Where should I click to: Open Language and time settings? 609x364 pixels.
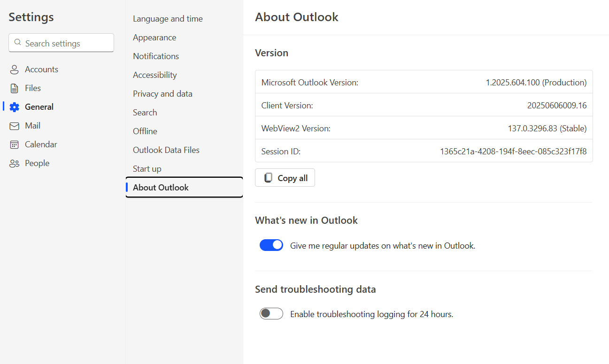[168, 18]
